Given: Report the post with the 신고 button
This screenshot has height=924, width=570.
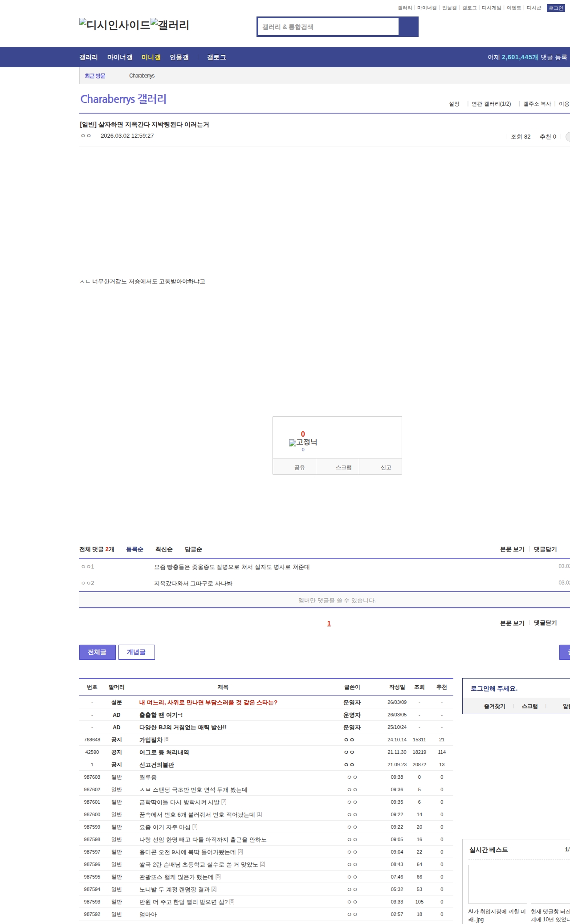Looking at the screenshot, I should (x=386, y=467).
